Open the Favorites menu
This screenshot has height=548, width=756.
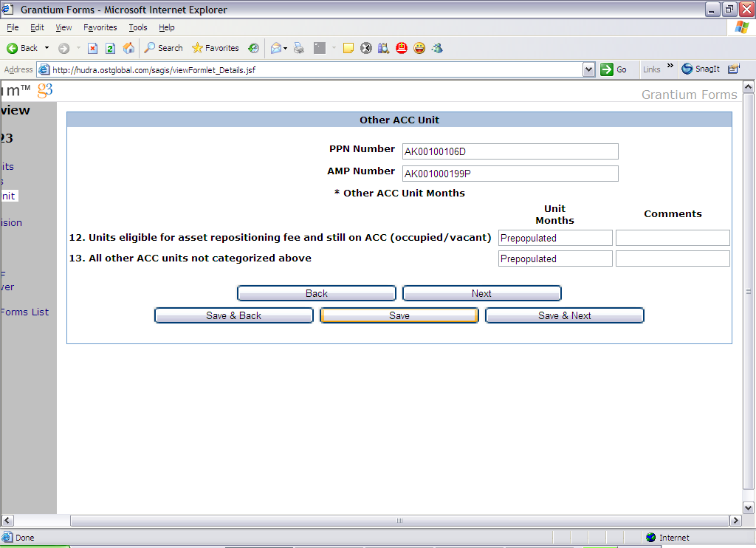100,27
